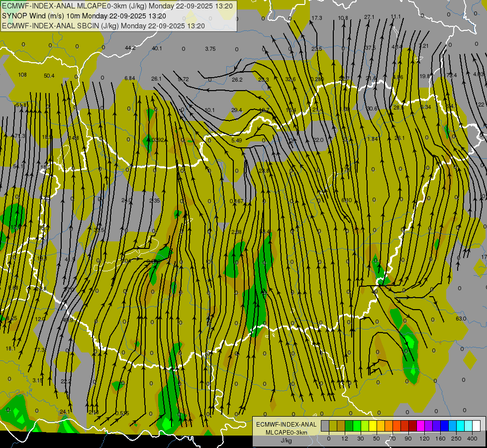
Task: Click the legend tick value 12
Action: coord(345,439)
